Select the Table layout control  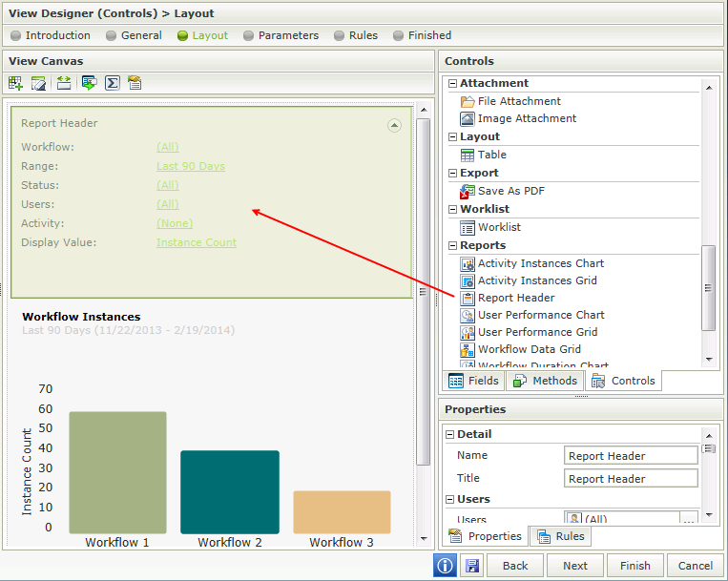483,155
